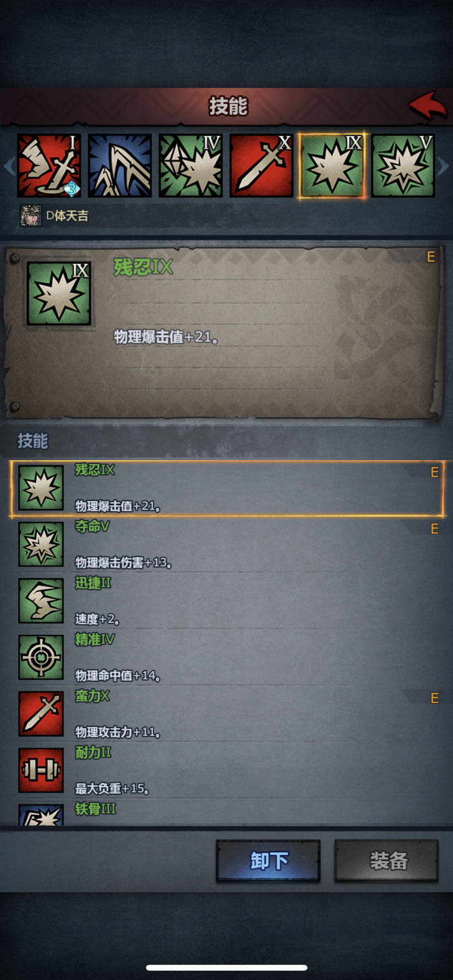
Task: Choose the 迅捷II speed skill in list
Action: [x=226, y=601]
